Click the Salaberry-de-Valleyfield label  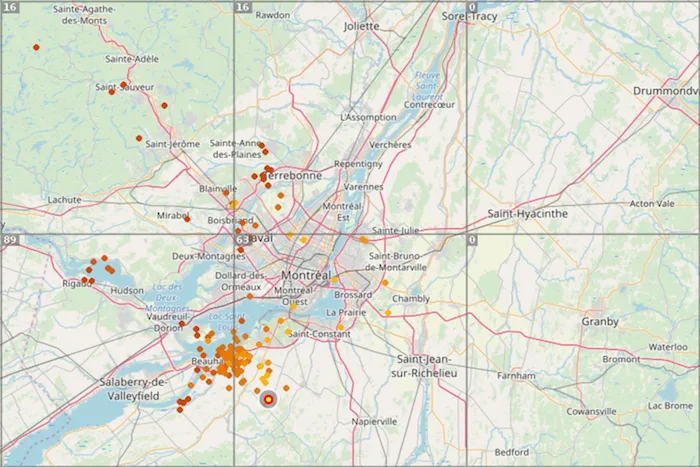coord(133,389)
